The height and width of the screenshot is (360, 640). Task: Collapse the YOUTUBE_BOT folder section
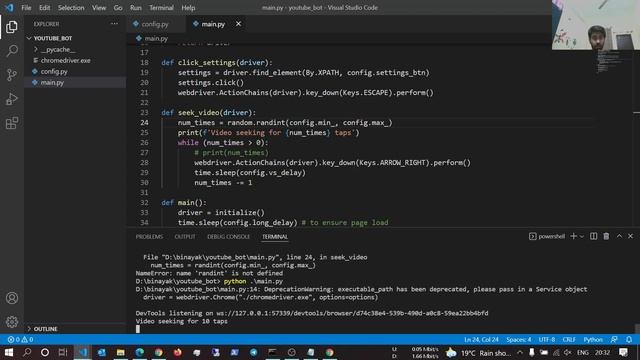tap(75, 38)
